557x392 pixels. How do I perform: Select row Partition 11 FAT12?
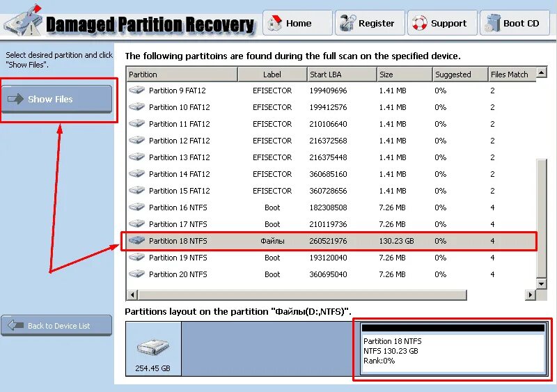pyautogui.click(x=331, y=124)
